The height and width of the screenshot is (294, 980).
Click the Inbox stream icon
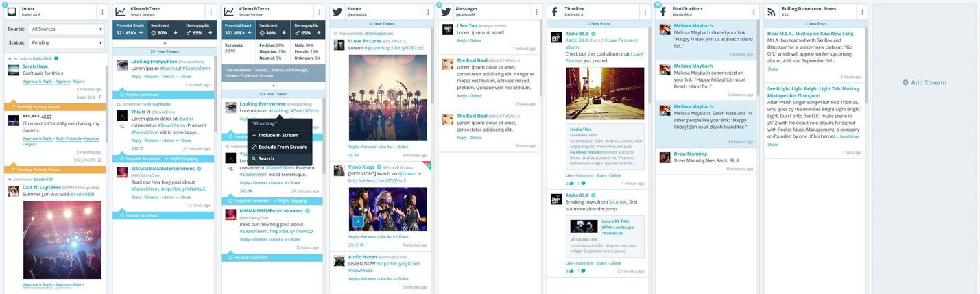coord(12,12)
